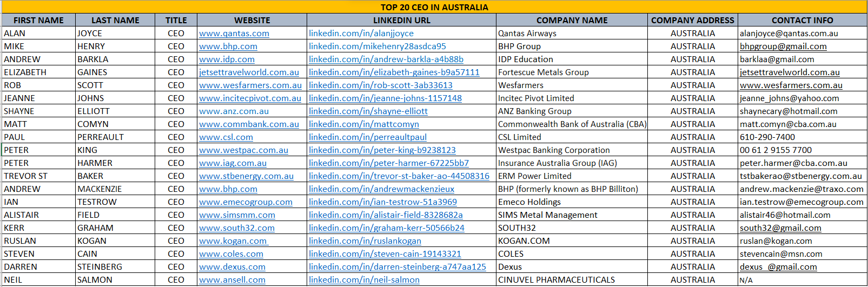Open www.kogan.com website link
The height and width of the screenshot is (287, 868).
click(234, 241)
